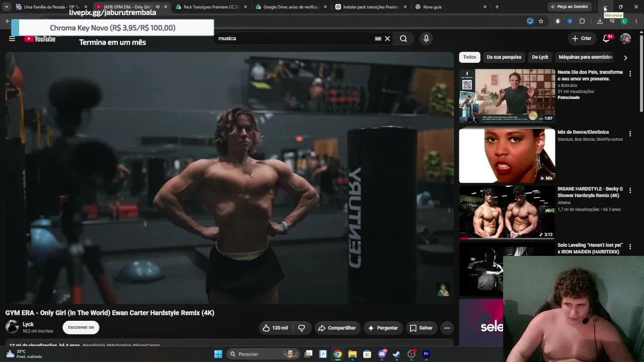Open the account avatar menu
Viewport: 644px width, 362px height.
(x=625, y=39)
